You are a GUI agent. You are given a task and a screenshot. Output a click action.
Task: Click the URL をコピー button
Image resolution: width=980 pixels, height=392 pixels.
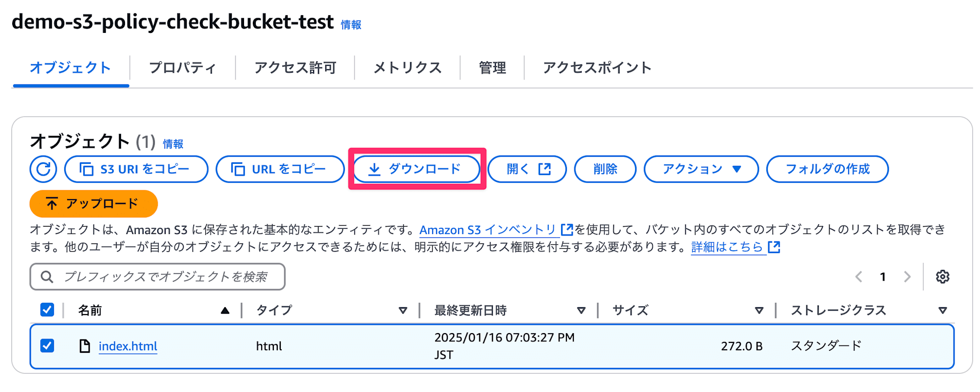click(280, 169)
